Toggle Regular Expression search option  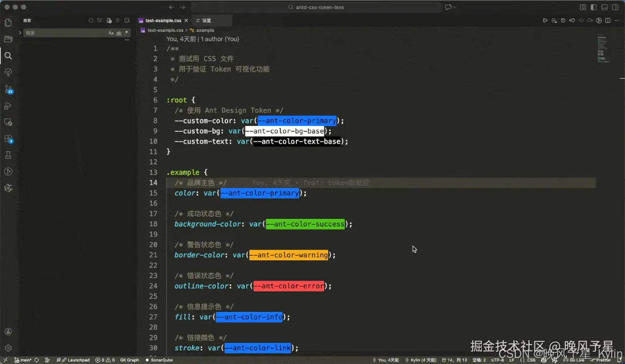pos(126,32)
